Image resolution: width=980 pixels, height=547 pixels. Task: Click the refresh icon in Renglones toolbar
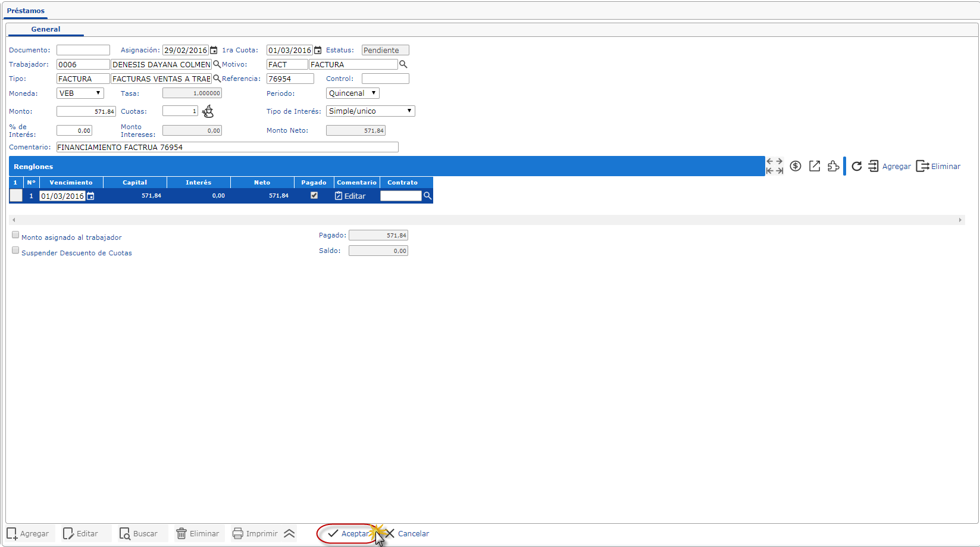pyautogui.click(x=856, y=166)
